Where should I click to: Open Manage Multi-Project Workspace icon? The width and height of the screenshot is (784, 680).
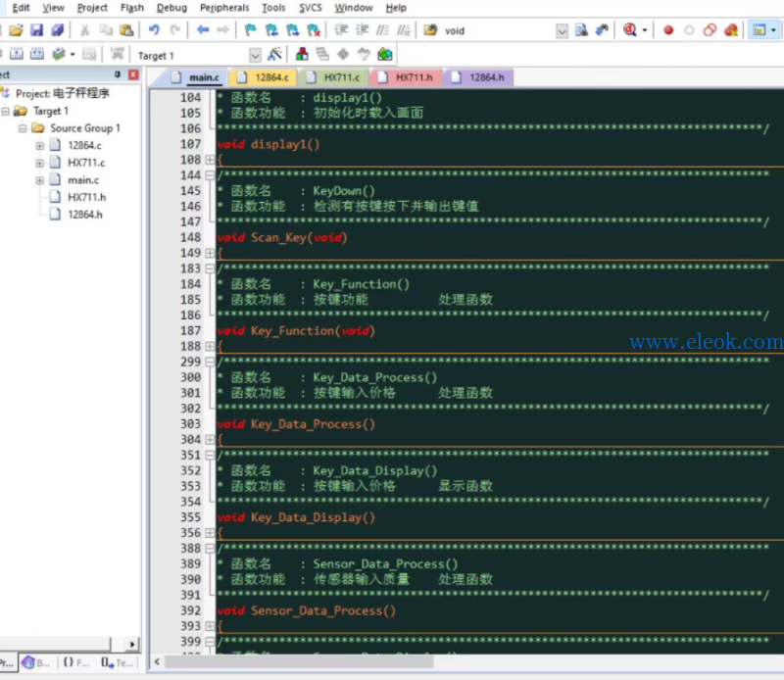click(322, 54)
